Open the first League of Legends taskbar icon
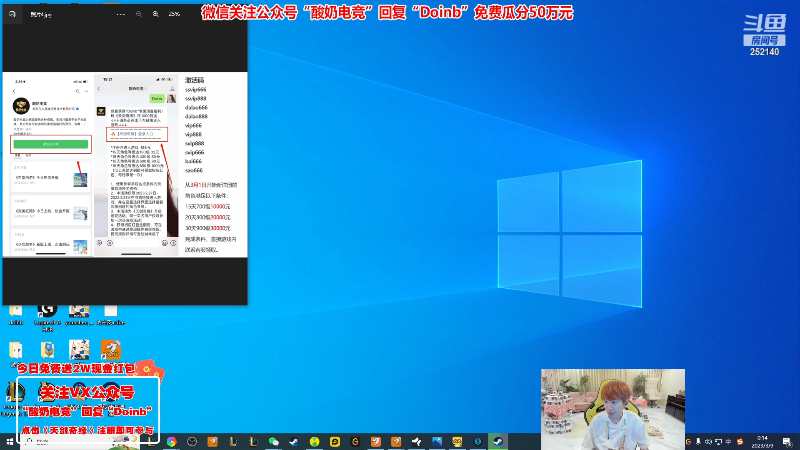Screen dimensions: 800x450 click(x=233, y=442)
